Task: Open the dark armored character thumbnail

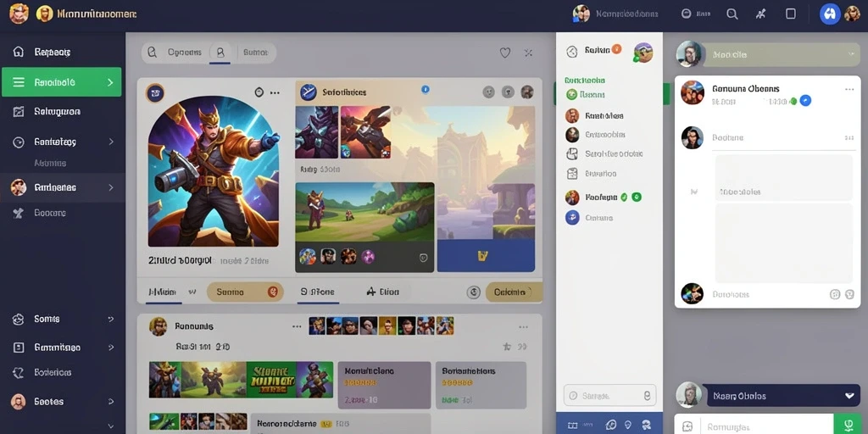Action: [317, 132]
